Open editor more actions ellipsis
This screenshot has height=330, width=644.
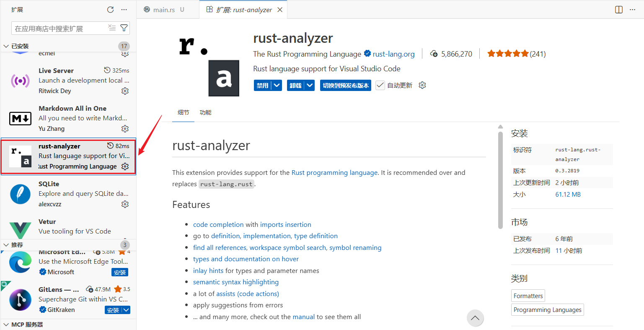pyautogui.click(x=632, y=10)
